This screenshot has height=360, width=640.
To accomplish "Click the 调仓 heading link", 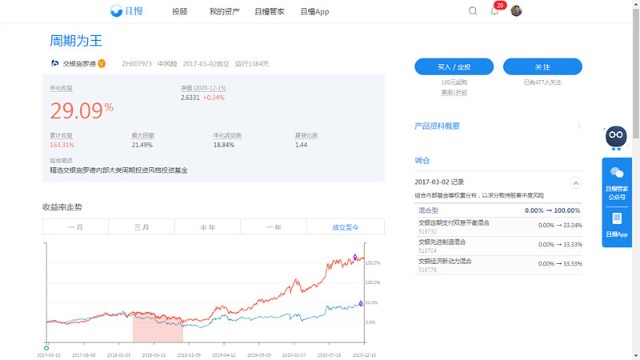I will (x=422, y=160).
